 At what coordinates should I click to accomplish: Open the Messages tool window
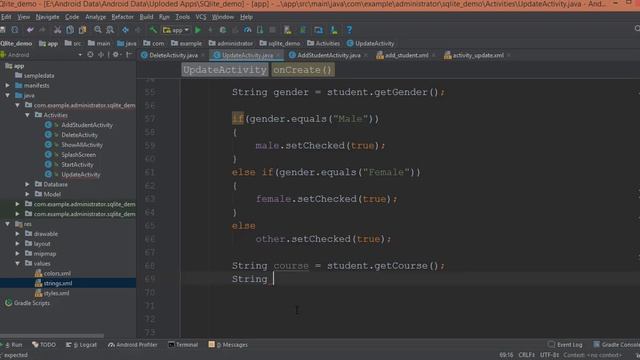pos(228,345)
